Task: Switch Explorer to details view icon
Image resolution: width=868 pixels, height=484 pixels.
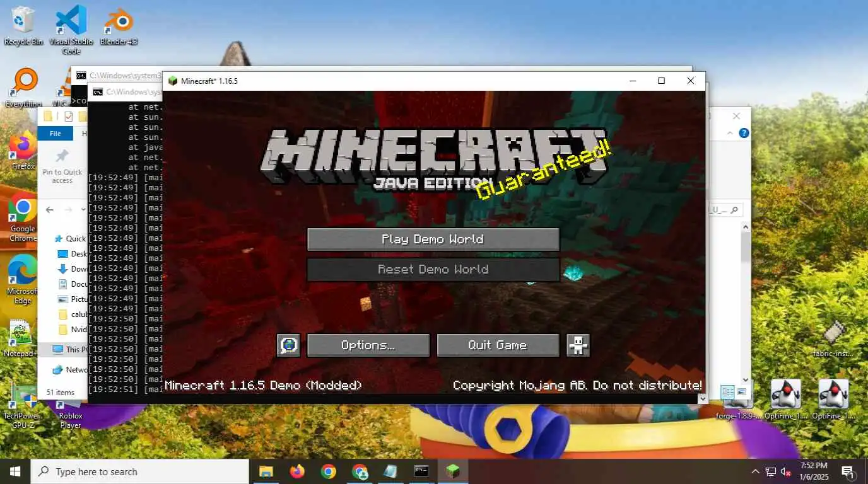Action: point(727,392)
